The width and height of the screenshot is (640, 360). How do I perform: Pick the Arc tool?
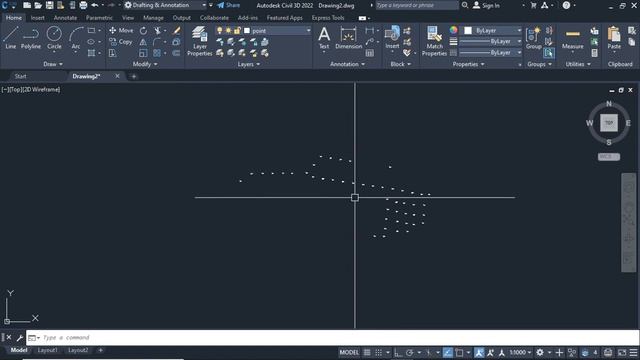point(76,38)
